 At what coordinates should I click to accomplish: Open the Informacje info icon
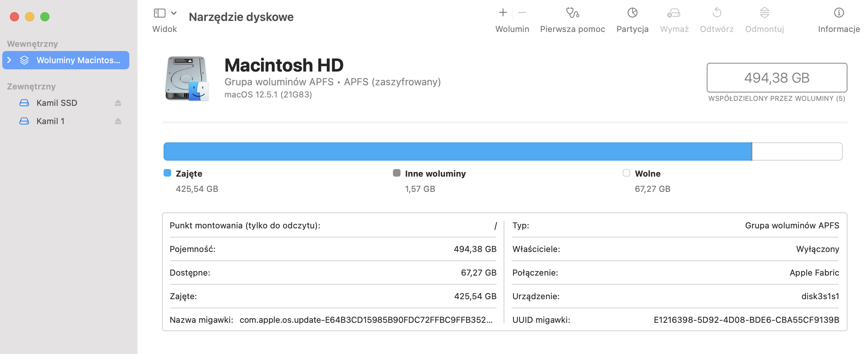pos(839,13)
